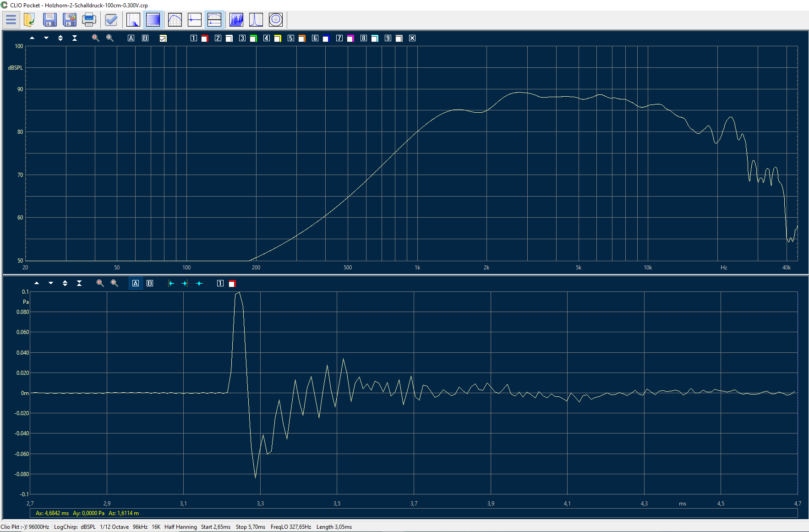The image size is (809, 532).
Task: Compress upper graph vertical scale
Action: tap(75, 38)
